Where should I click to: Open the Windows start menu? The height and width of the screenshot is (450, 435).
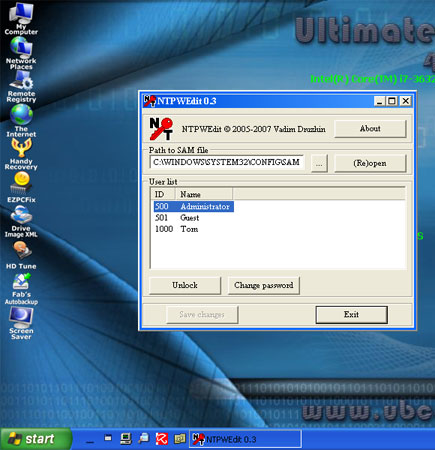coord(36,439)
